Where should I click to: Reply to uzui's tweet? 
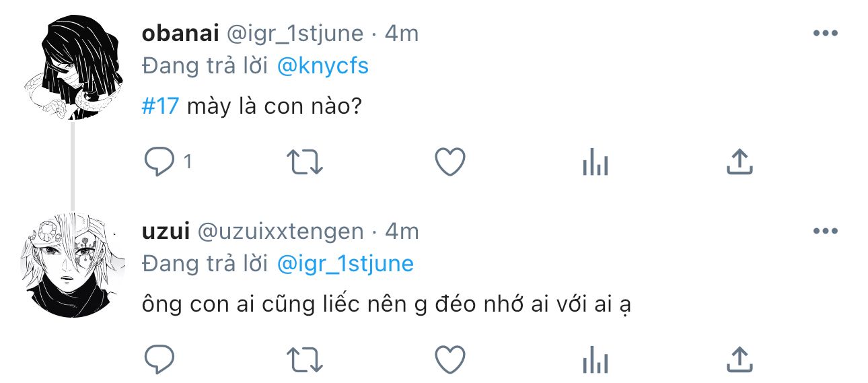point(159,359)
